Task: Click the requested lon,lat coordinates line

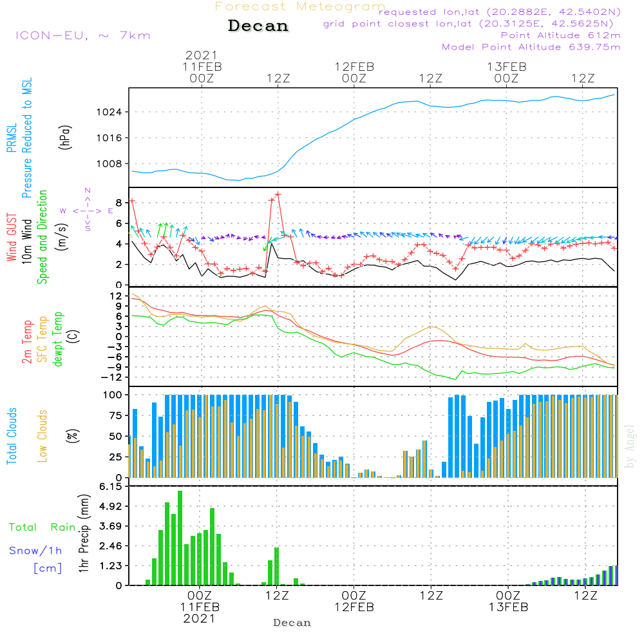Action: click(x=500, y=12)
